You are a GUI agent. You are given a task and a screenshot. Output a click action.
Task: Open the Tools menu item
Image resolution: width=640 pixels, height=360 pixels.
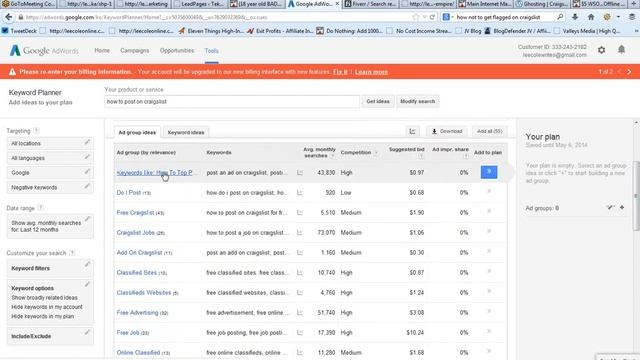tap(211, 51)
